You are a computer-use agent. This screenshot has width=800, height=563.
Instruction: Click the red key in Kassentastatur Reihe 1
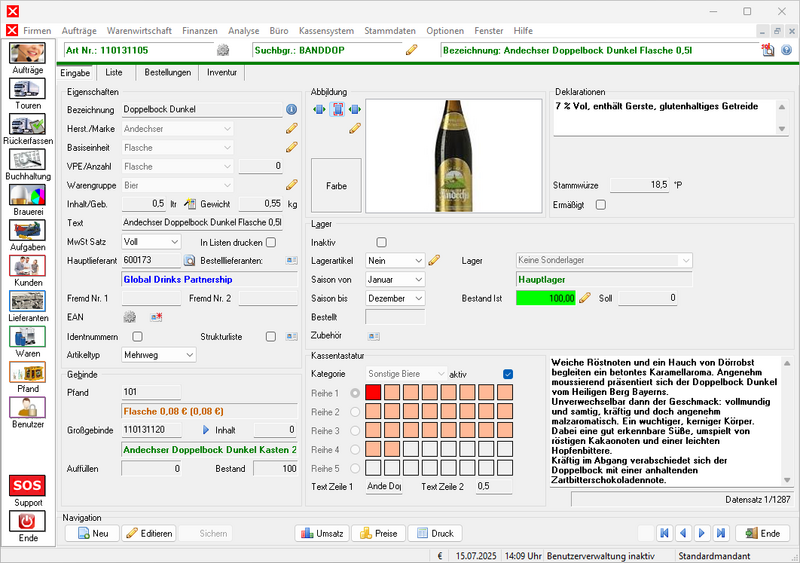click(x=373, y=393)
